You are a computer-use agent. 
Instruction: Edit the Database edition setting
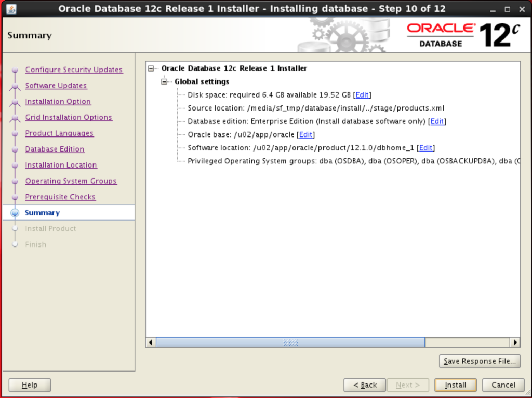pyautogui.click(x=437, y=121)
